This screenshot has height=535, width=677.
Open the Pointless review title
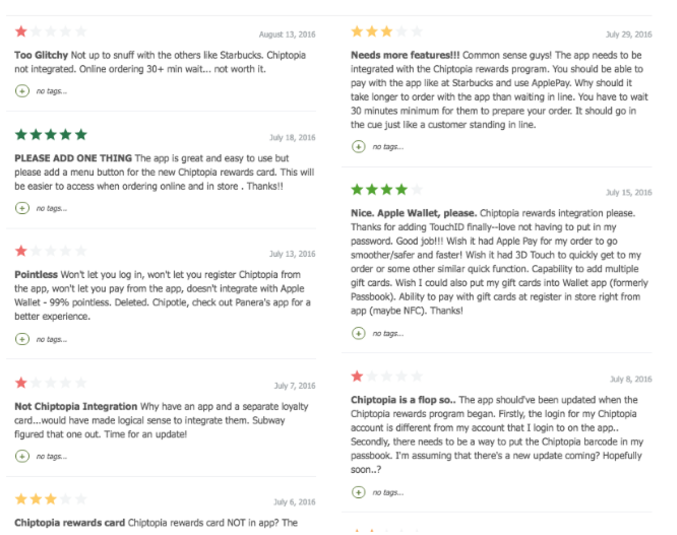[x=36, y=275]
